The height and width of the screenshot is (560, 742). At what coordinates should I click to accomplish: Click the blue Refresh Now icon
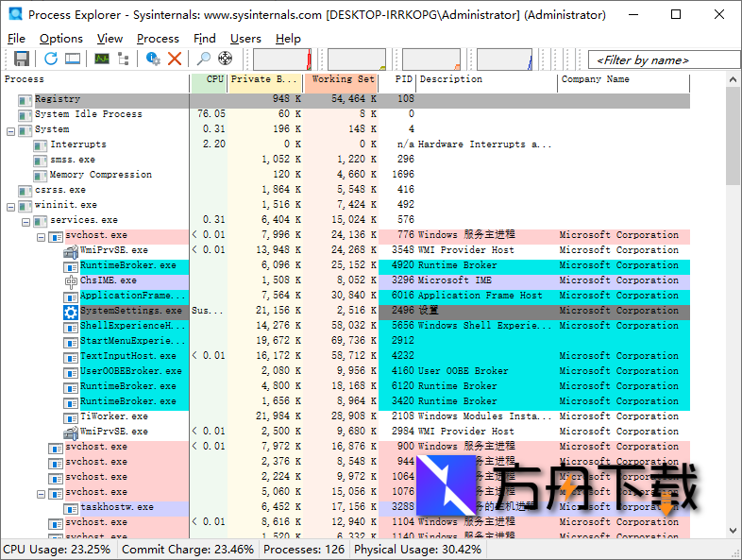50,59
